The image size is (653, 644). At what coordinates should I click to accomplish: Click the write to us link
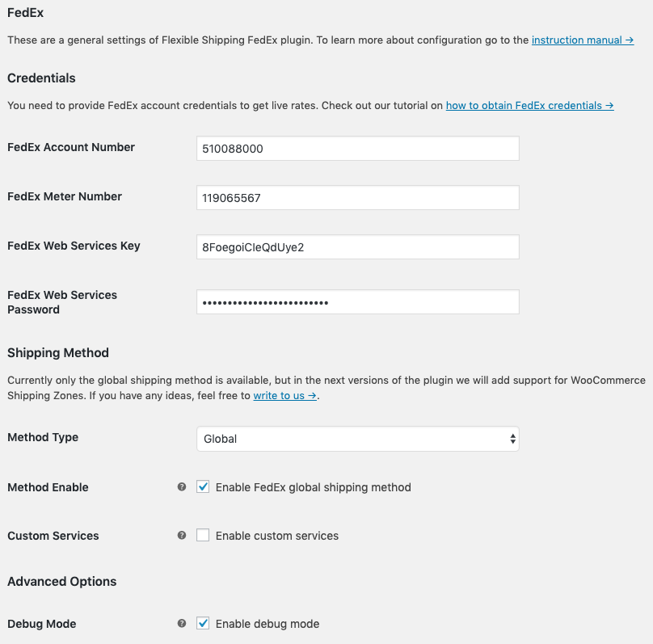pos(284,396)
